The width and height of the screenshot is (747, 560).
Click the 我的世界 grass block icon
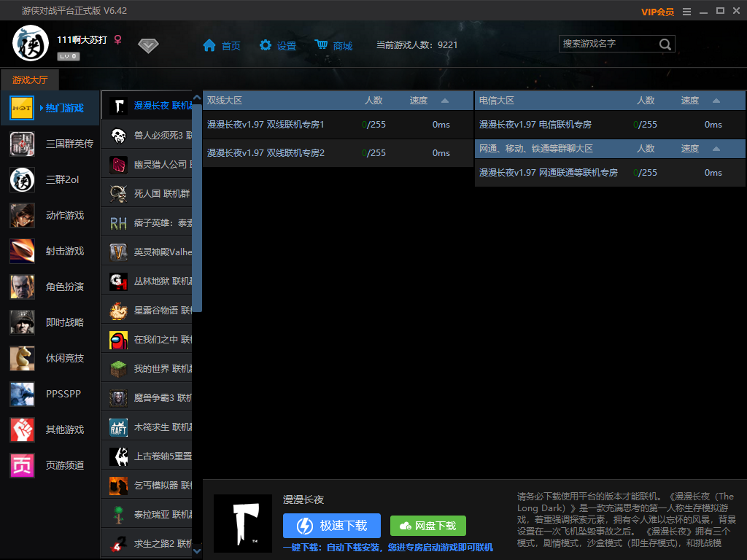(x=118, y=368)
